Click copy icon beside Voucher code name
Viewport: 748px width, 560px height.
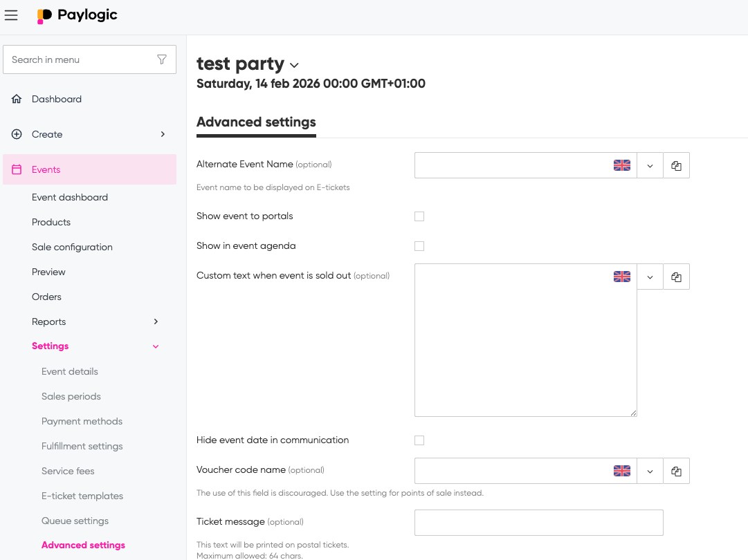click(676, 472)
